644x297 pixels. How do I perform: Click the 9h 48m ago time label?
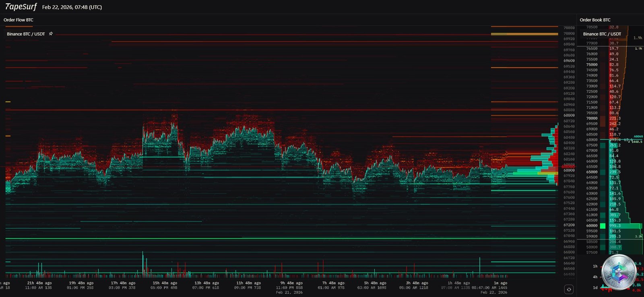(x=291, y=283)
